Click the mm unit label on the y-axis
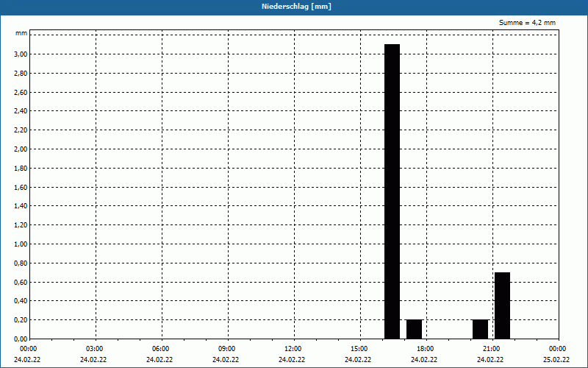The width and height of the screenshot is (588, 368). tap(21, 33)
